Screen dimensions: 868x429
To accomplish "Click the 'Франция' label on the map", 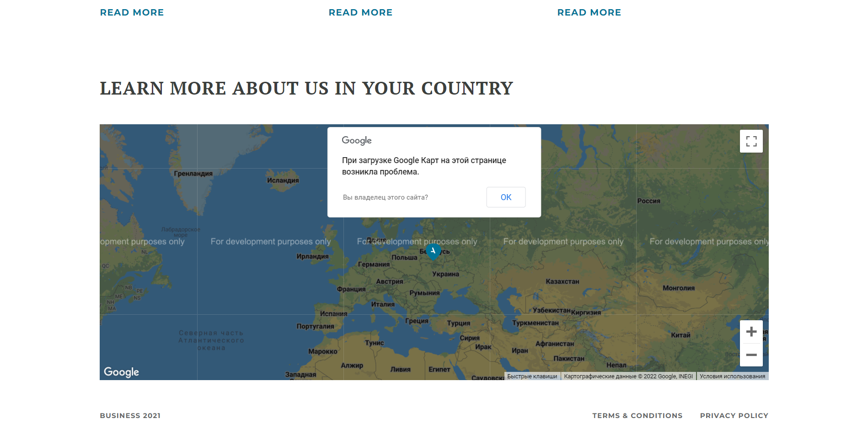I will (351, 289).
